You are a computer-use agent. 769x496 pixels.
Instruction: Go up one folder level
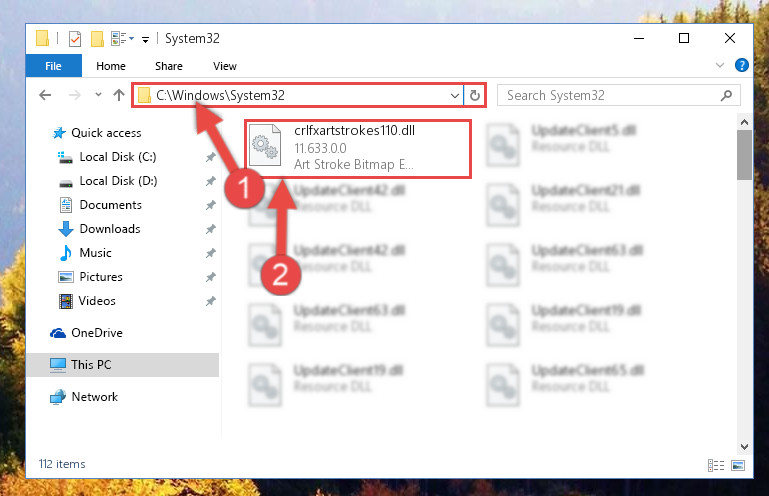[x=119, y=95]
